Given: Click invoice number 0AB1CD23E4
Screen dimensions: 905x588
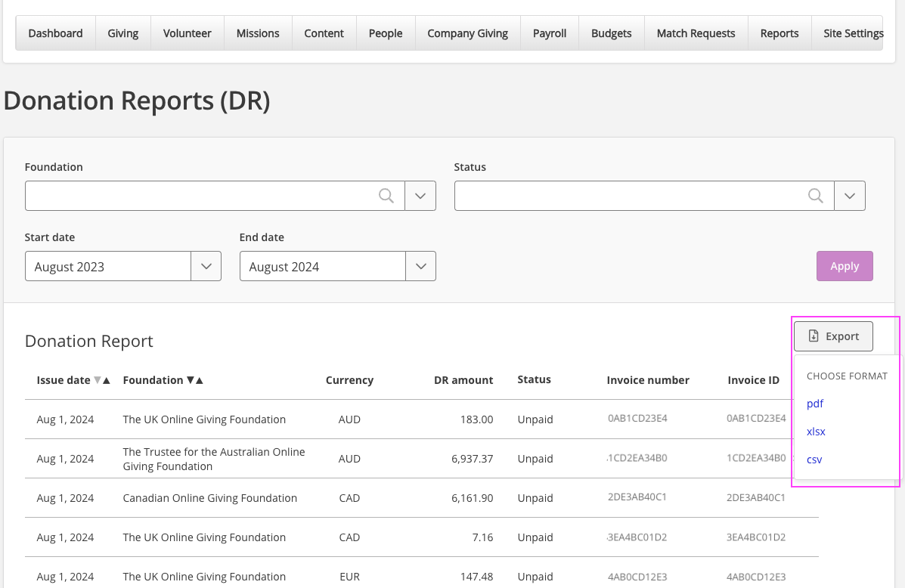Looking at the screenshot, I should [637, 419].
